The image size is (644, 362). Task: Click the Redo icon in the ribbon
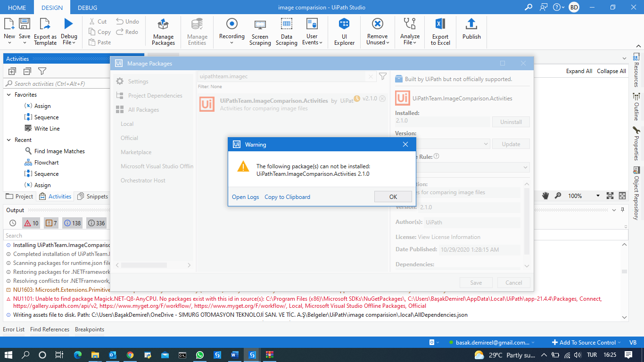point(120,32)
